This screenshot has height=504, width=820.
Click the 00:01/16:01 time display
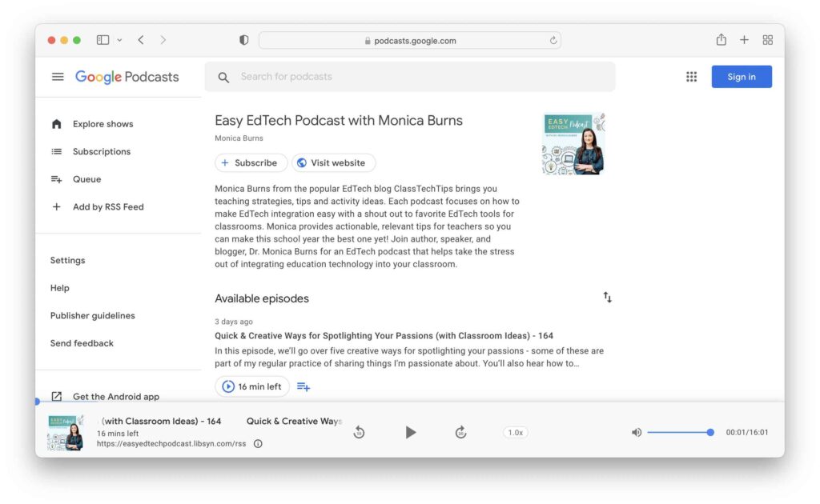point(747,433)
